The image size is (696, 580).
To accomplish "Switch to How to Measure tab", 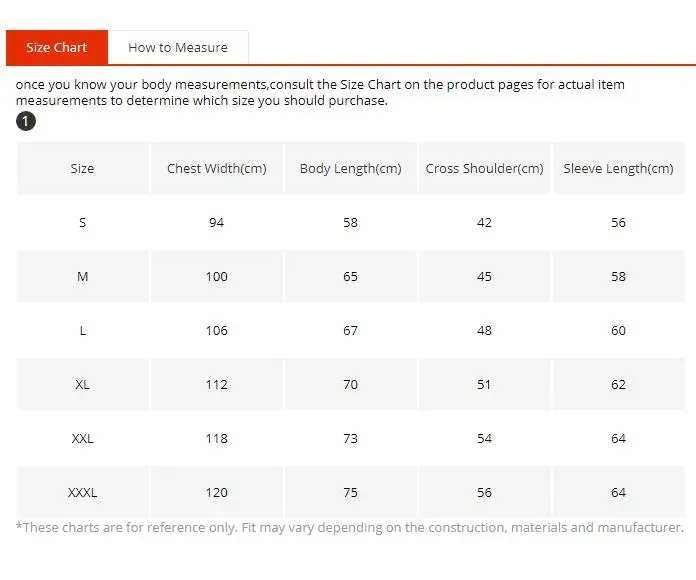I will [178, 47].
